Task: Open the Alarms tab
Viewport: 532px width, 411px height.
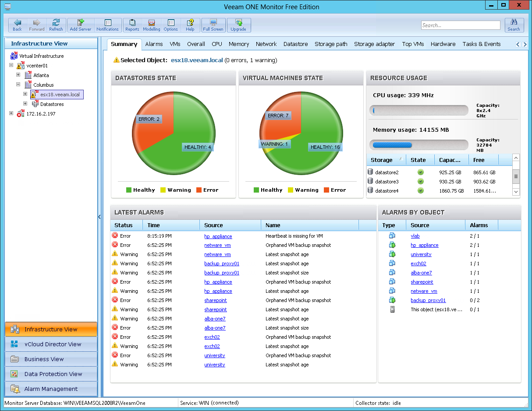Action: 154,44
